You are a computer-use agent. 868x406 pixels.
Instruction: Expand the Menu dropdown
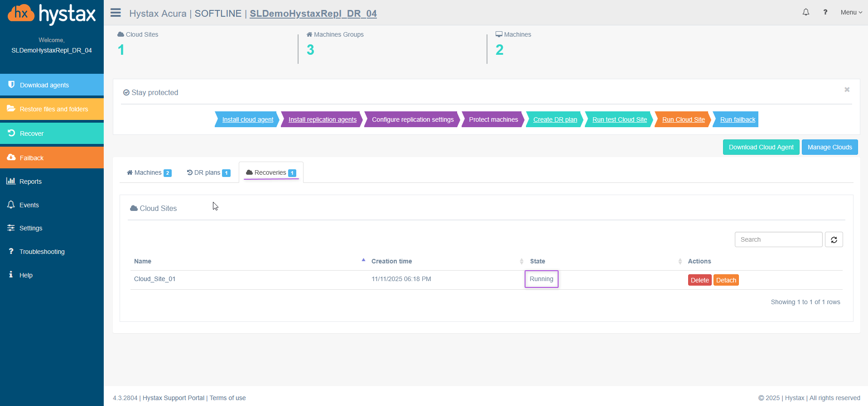[x=851, y=12]
